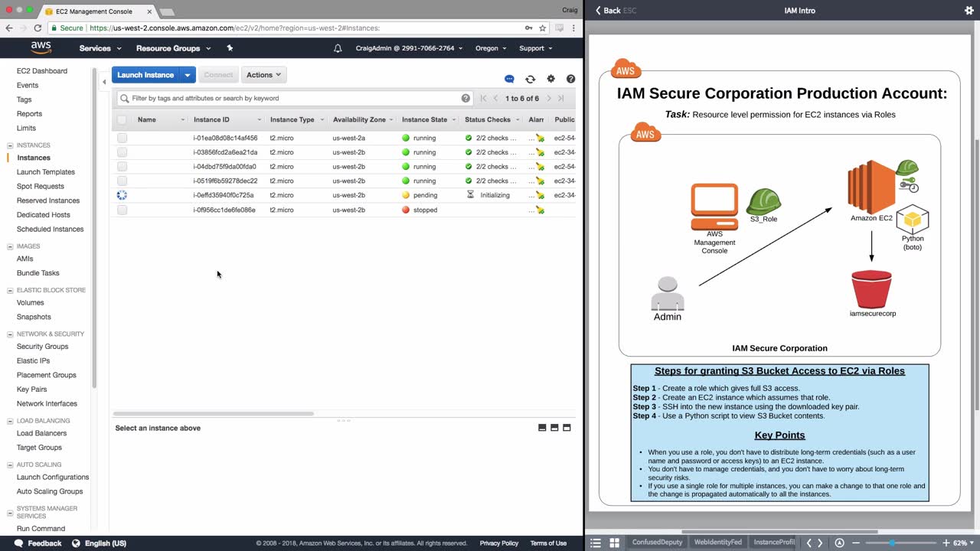Open the CraigAdmin account menu
Screen dimensions: 980x551
click(x=410, y=48)
